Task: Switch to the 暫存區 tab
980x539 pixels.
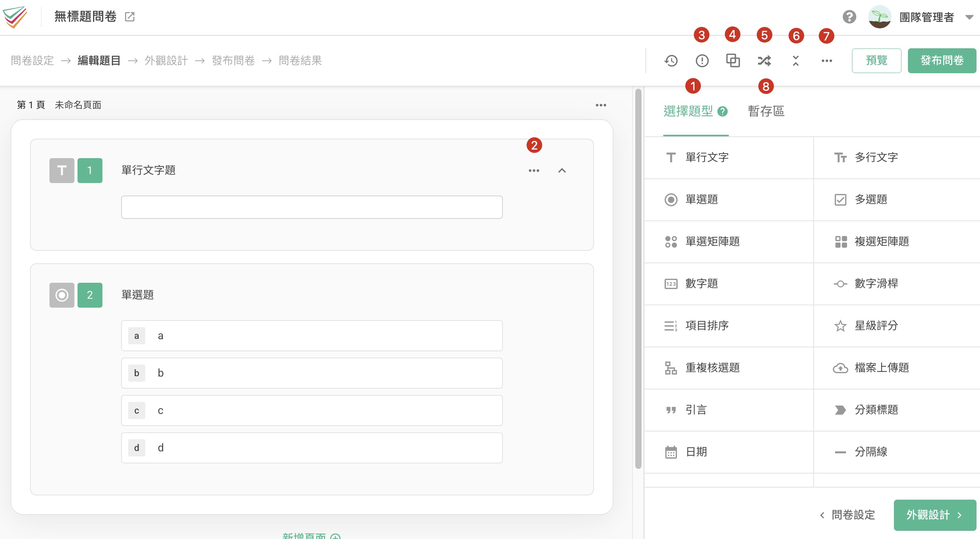Action: coord(766,111)
